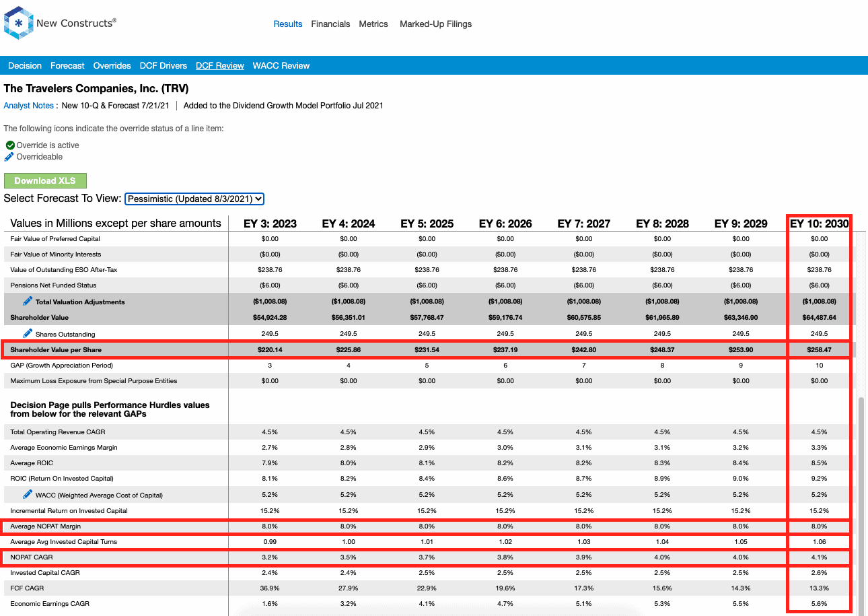Viewport: 868px width, 616px height.
Task: Click the Average ROIC row label
Action: coord(32,463)
